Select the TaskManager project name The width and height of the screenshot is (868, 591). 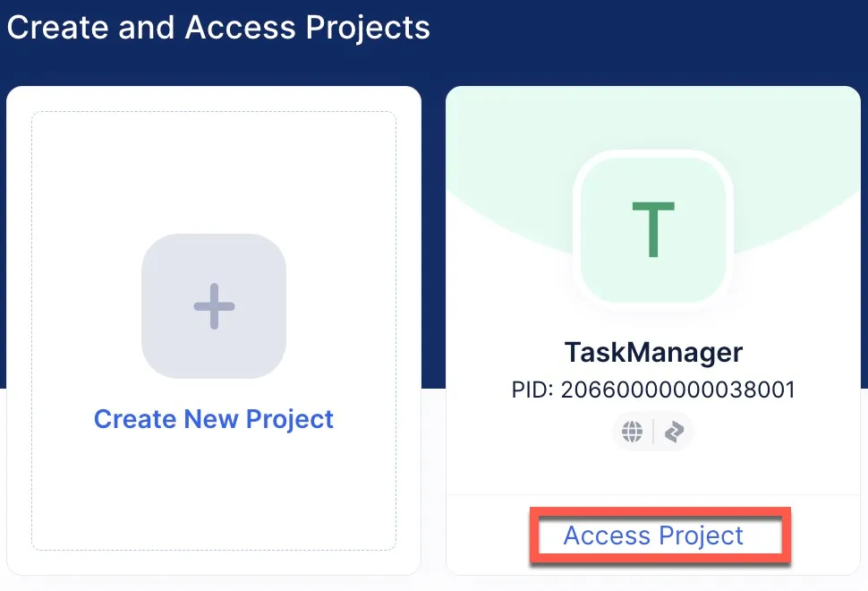pos(653,352)
